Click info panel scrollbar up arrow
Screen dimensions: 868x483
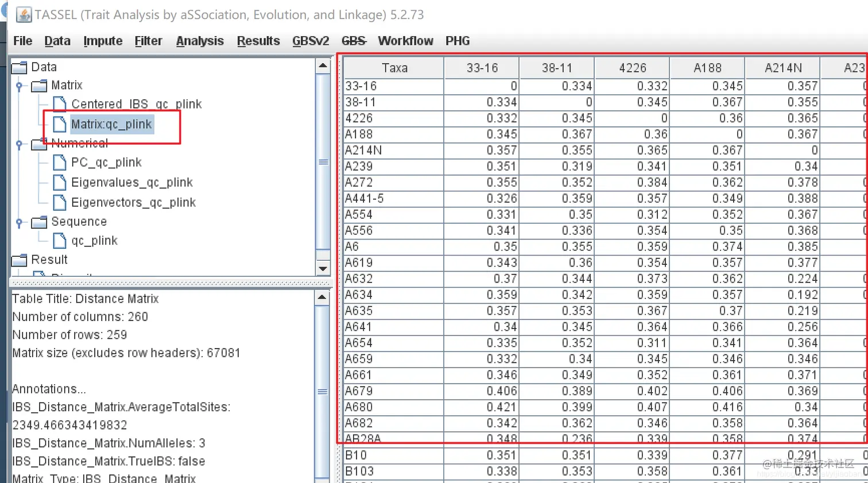pyautogui.click(x=321, y=297)
